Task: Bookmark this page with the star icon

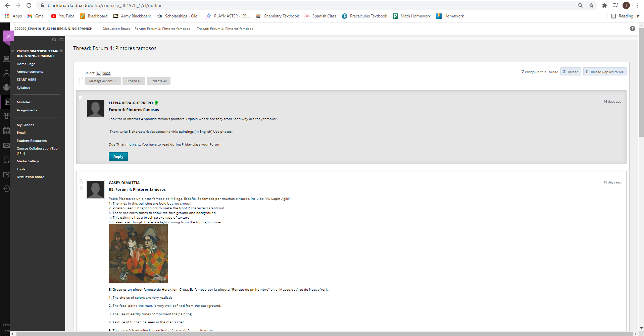Action: click(591, 5)
